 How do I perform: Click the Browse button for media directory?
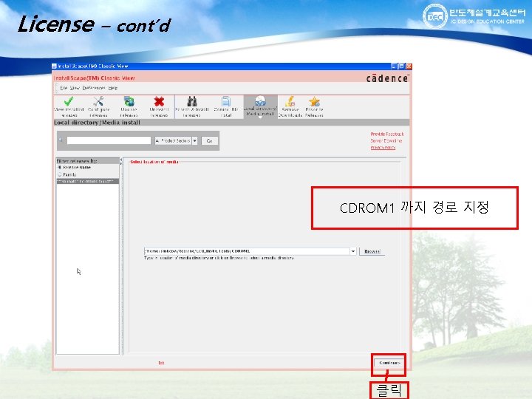pyautogui.click(x=372, y=251)
